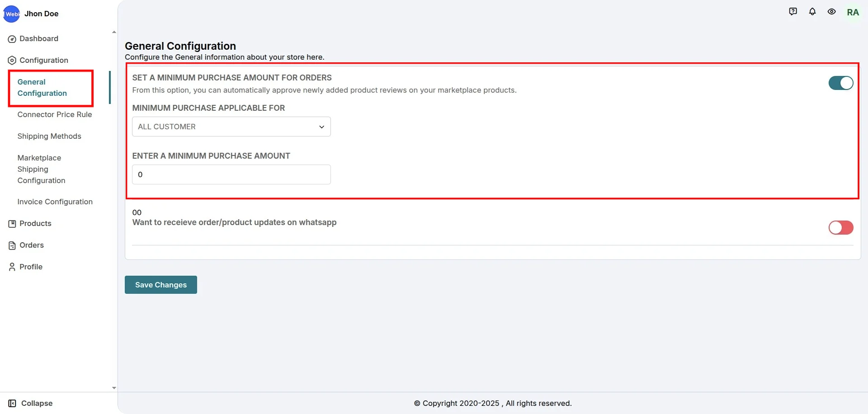Screen dimensions: 868x414
Task: Open the help chat icon
Action: click(x=793, y=11)
